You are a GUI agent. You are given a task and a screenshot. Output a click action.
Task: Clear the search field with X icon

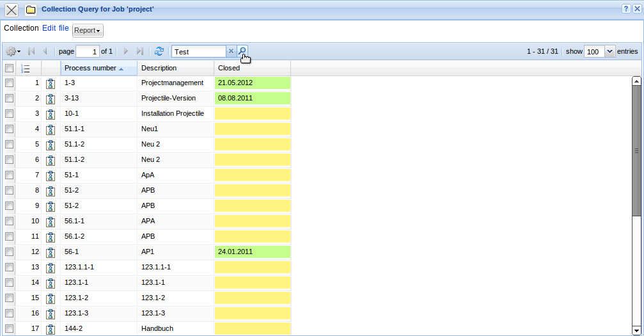(x=232, y=51)
